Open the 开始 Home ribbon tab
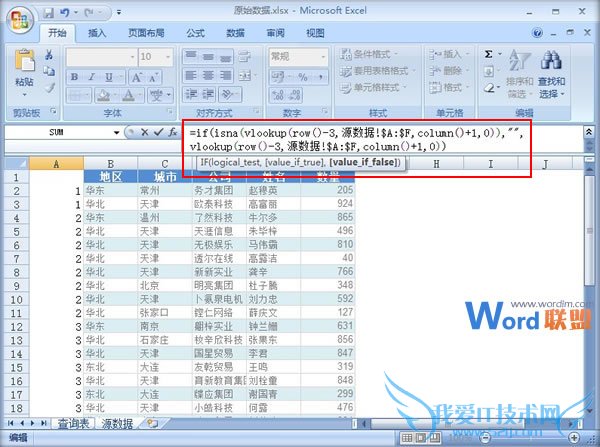This screenshot has width=600, height=447. point(57,33)
